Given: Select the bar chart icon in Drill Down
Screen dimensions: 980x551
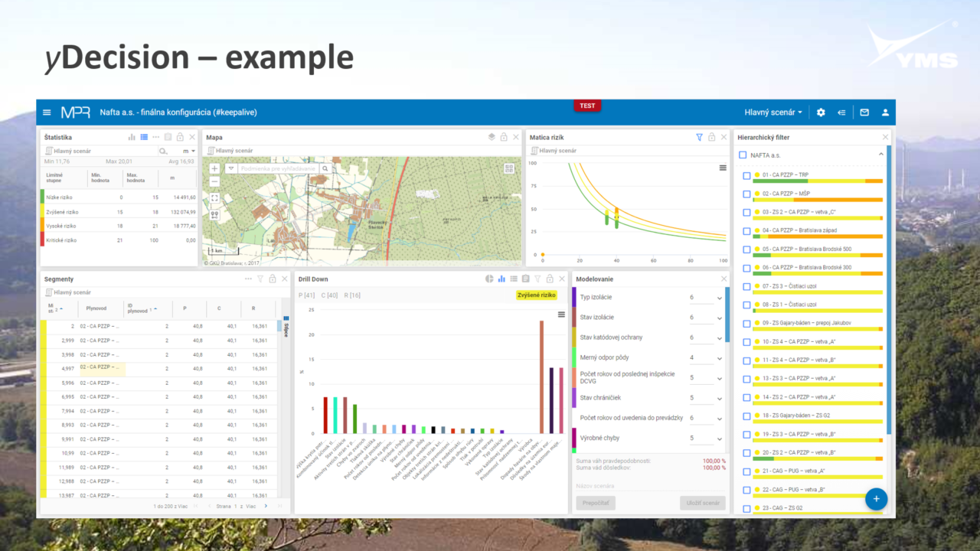Looking at the screenshot, I should (501, 279).
